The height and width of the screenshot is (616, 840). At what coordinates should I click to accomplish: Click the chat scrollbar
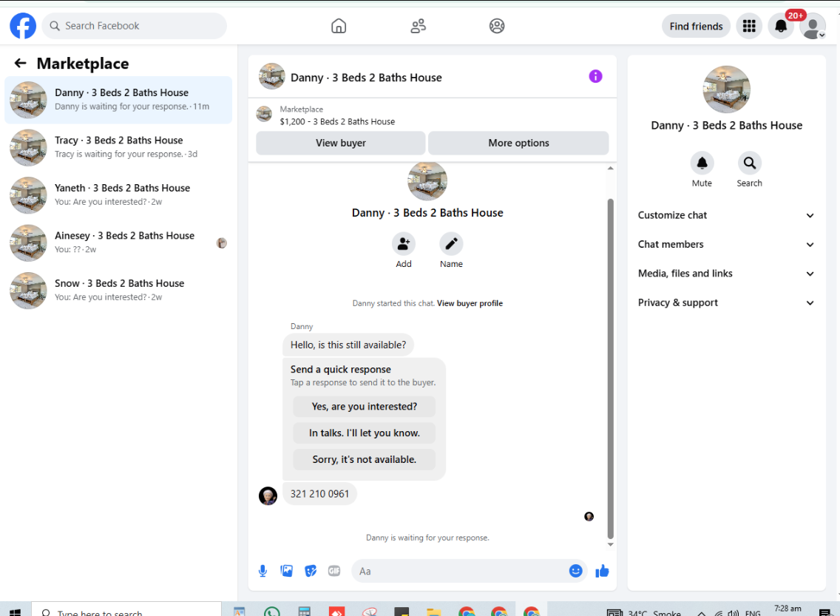(610, 368)
